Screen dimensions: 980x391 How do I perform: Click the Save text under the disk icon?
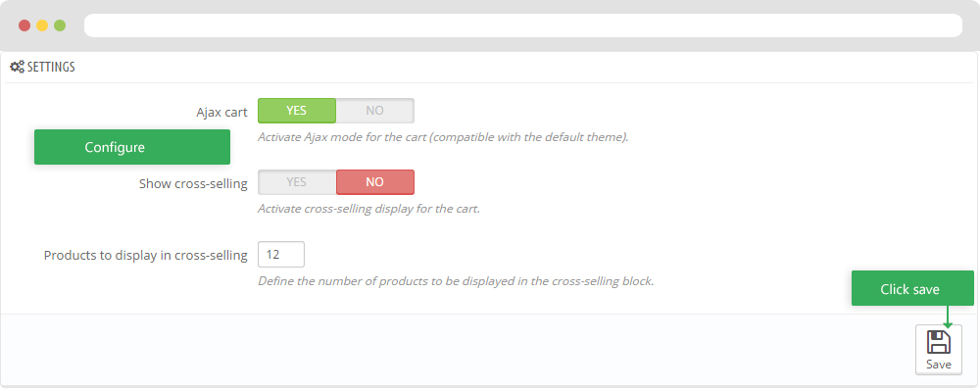(939, 365)
